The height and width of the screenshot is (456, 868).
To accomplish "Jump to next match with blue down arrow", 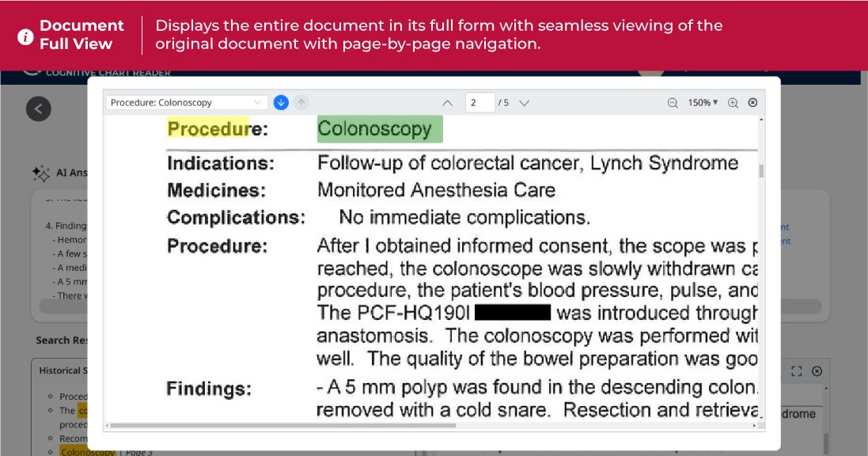I will pyautogui.click(x=281, y=103).
